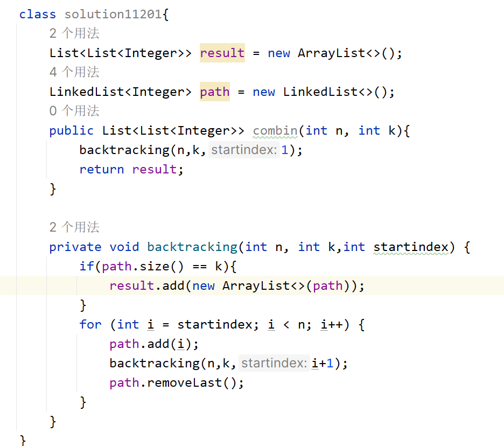Open the "4 个用法" usages hint
The width and height of the screenshot is (504, 446).
pyautogui.click(x=74, y=72)
